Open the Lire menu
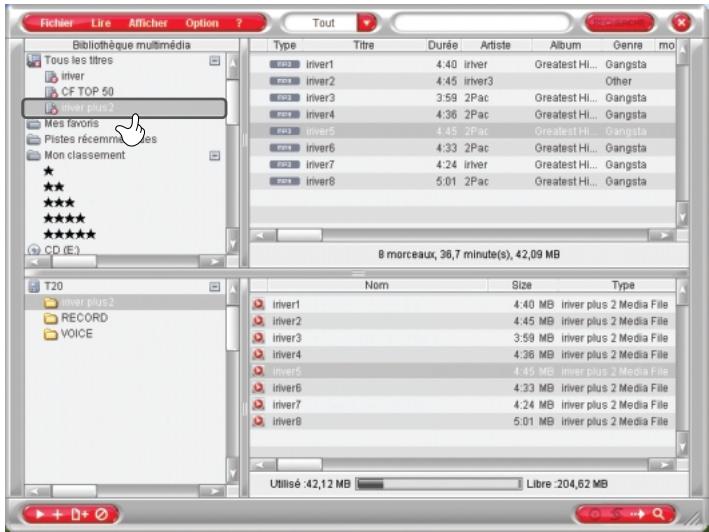This screenshot has height=532, width=709. (x=101, y=23)
